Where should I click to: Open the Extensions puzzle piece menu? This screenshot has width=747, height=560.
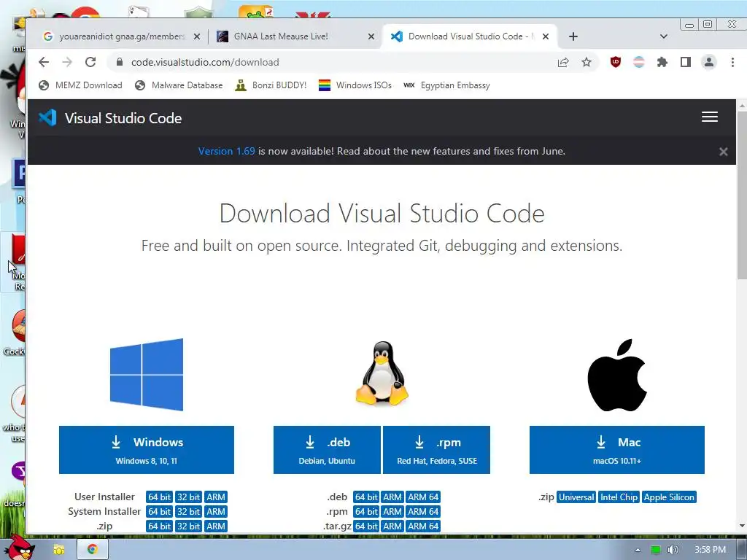point(662,62)
